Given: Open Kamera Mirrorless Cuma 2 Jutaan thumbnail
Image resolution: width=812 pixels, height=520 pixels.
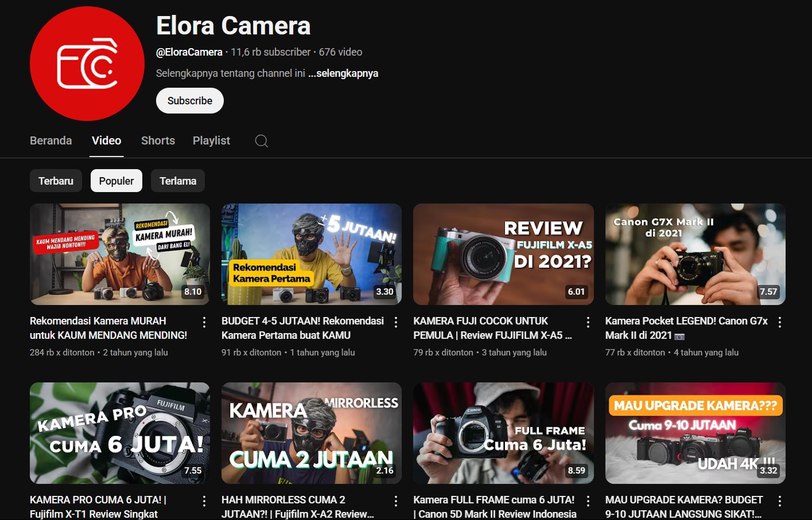Looking at the screenshot, I should click(x=312, y=433).
